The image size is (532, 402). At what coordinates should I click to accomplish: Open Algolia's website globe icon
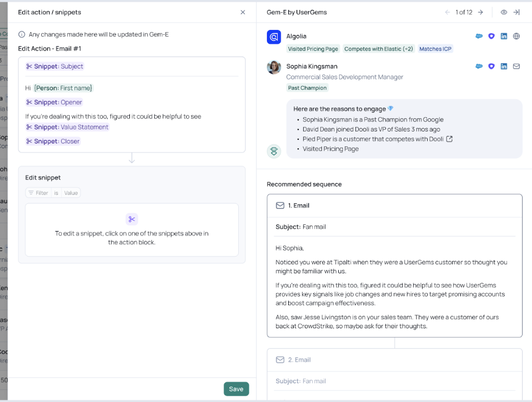[516, 36]
